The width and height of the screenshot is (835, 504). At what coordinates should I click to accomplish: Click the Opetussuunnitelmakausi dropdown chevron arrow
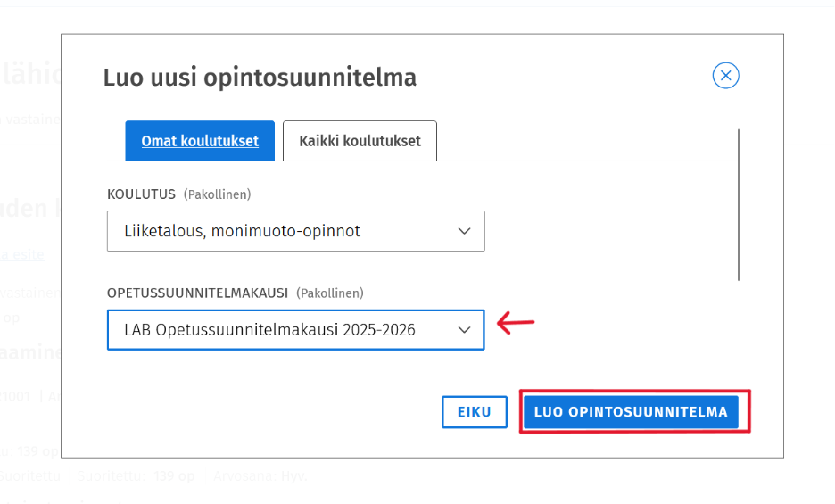tap(465, 330)
